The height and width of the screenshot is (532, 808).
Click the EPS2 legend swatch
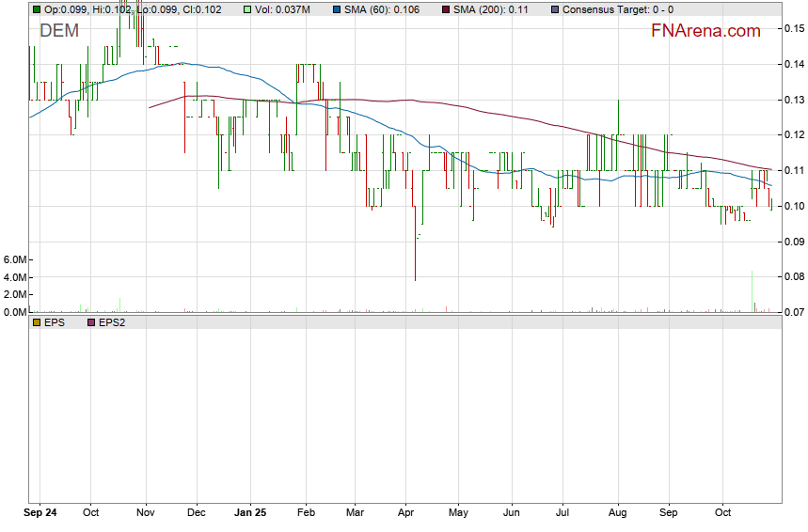(91, 322)
